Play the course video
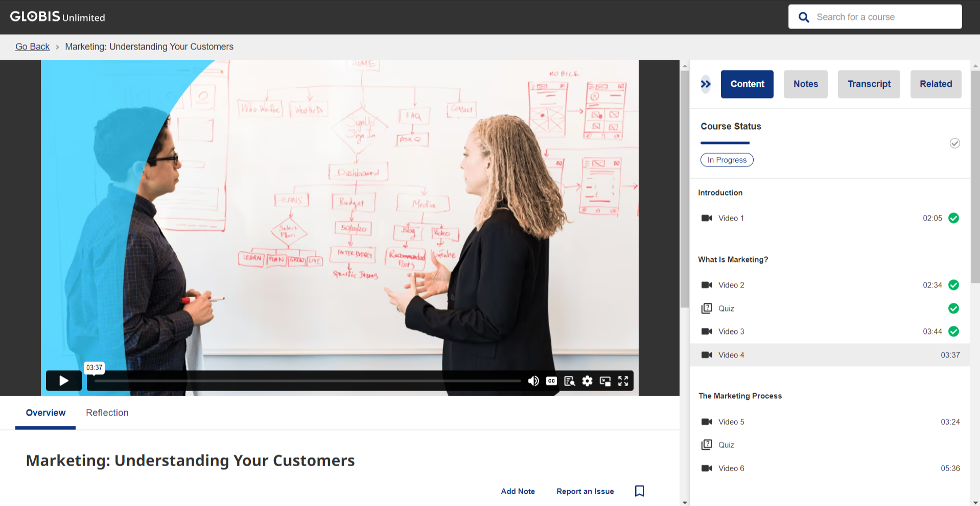The image size is (980, 506). (x=63, y=381)
